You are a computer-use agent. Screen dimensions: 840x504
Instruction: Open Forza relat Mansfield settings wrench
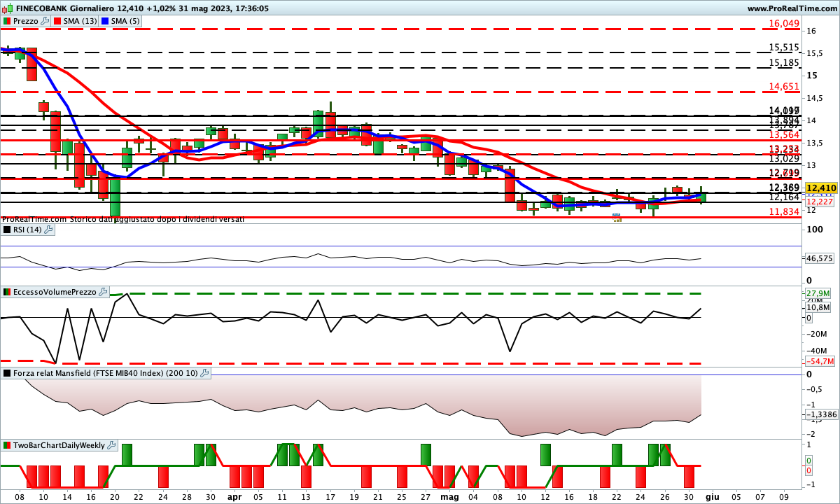(x=204, y=373)
